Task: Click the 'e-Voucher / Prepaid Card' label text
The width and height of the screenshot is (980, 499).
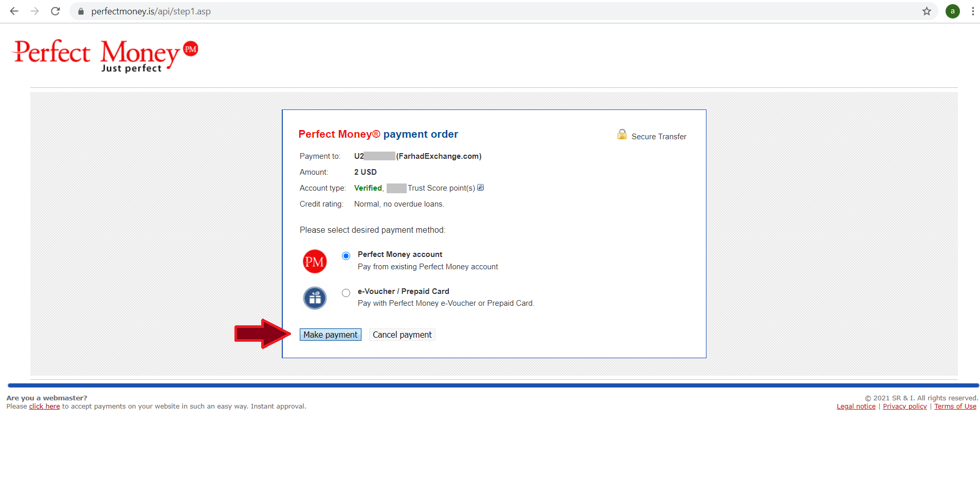Action: tap(404, 291)
